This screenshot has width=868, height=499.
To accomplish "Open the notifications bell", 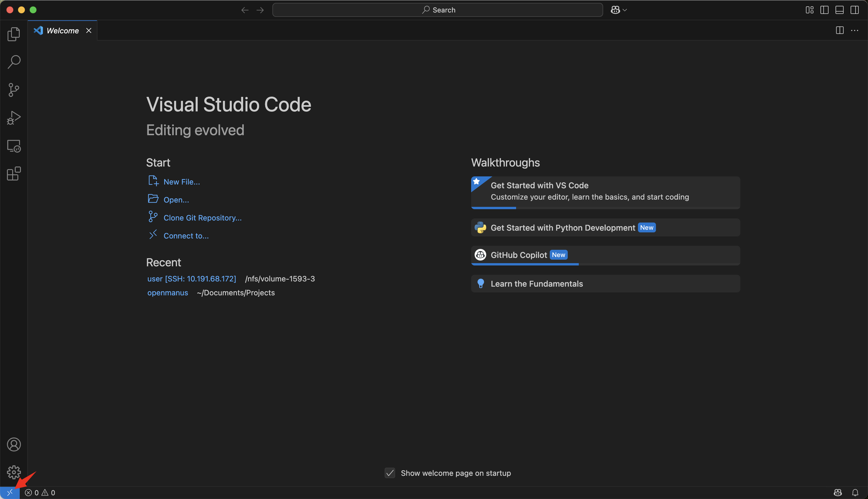I will (855, 493).
